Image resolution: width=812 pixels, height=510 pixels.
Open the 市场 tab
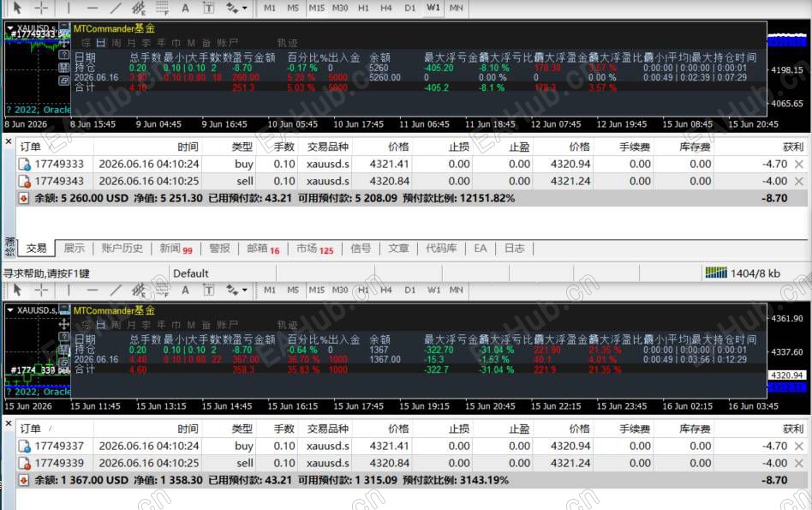(x=315, y=249)
